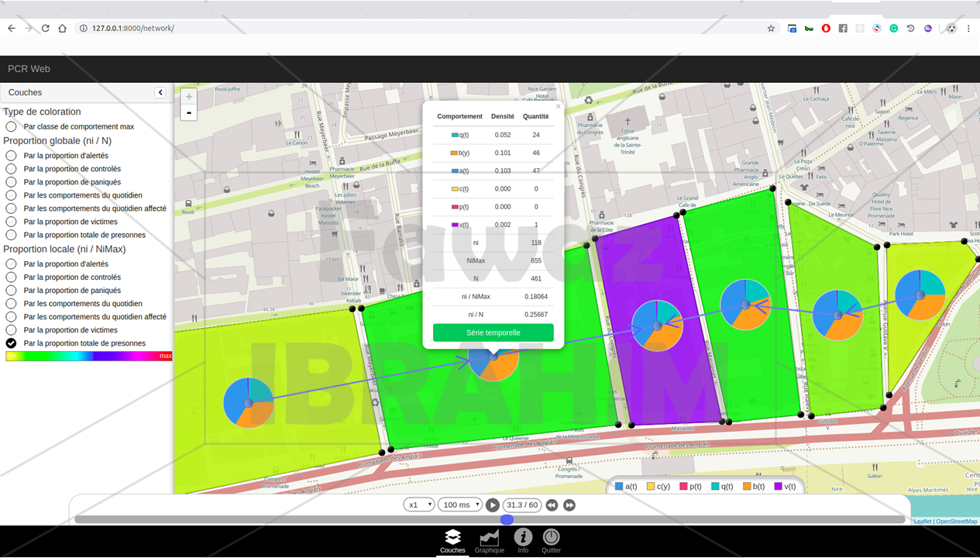The height and width of the screenshot is (558, 980).
Task: Open browser three-dot menu
Action: click(968, 28)
